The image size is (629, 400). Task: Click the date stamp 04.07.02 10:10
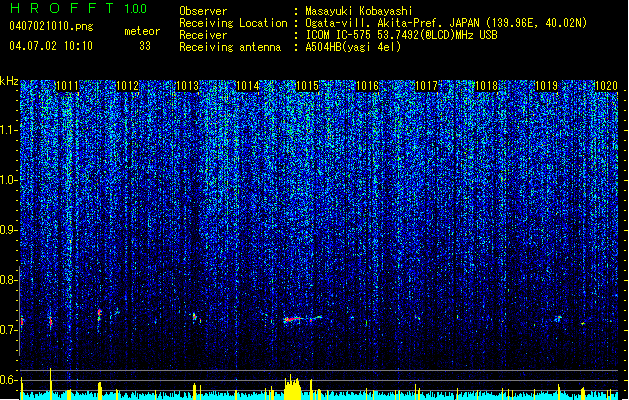51,46
